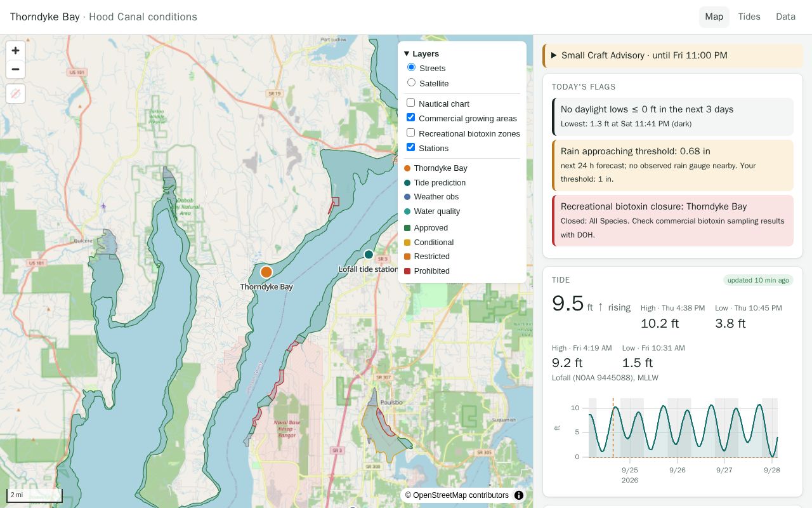812x508 pixels.
Task: Choose the Satellite base map
Action: (411, 83)
